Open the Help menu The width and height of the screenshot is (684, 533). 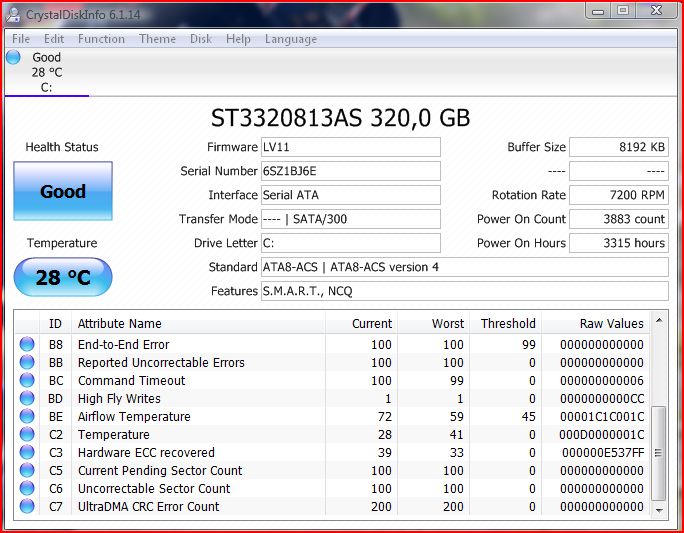(238, 39)
